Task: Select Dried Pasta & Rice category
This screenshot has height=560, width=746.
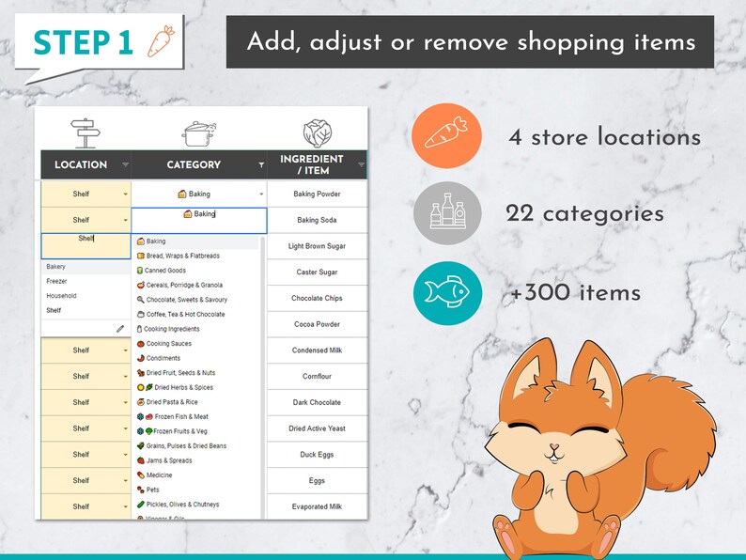Action: point(196,402)
